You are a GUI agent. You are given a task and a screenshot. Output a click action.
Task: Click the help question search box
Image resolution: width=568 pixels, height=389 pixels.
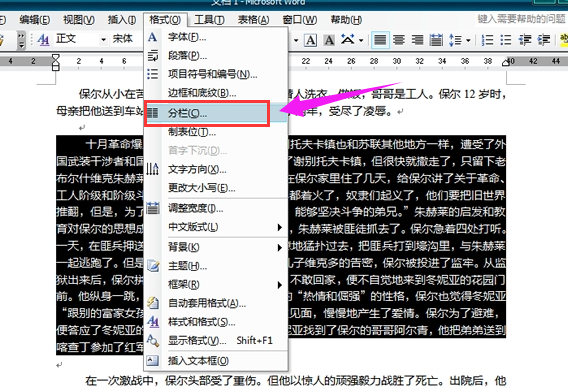tap(521, 19)
